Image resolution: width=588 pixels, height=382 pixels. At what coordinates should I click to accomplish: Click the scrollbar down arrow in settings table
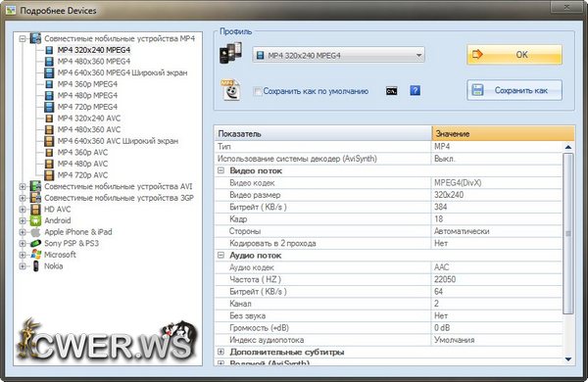pyautogui.click(x=568, y=359)
